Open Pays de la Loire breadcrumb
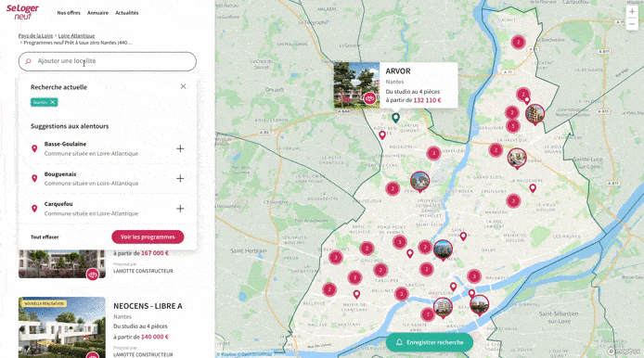This screenshot has height=358, width=644. pos(35,36)
